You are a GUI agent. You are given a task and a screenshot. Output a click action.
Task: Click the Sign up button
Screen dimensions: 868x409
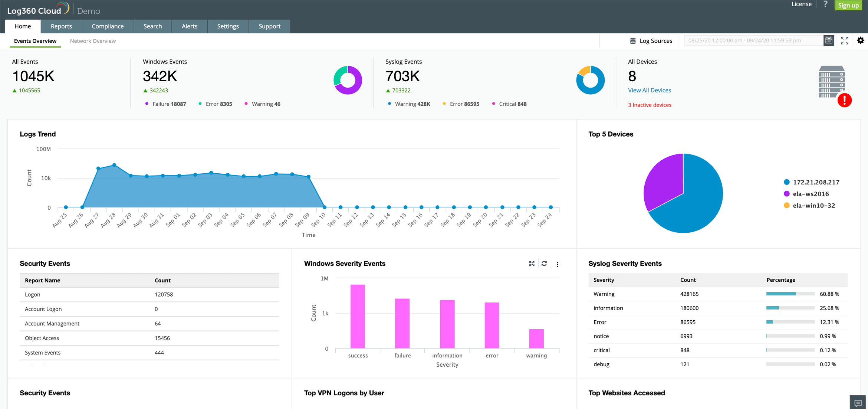[848, 5]
